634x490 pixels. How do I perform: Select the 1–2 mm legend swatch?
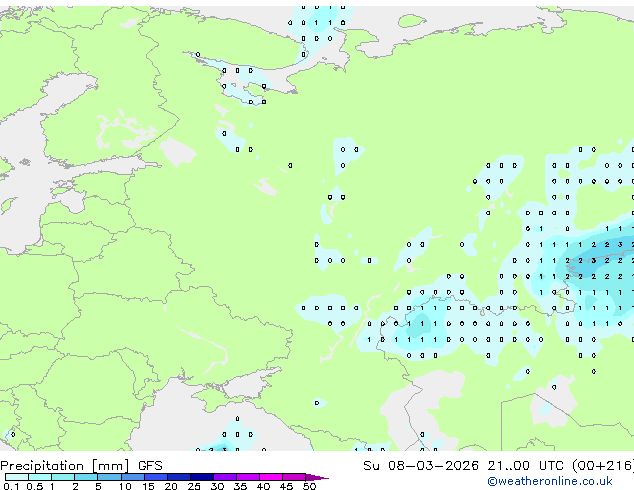[x=63, y=477]
